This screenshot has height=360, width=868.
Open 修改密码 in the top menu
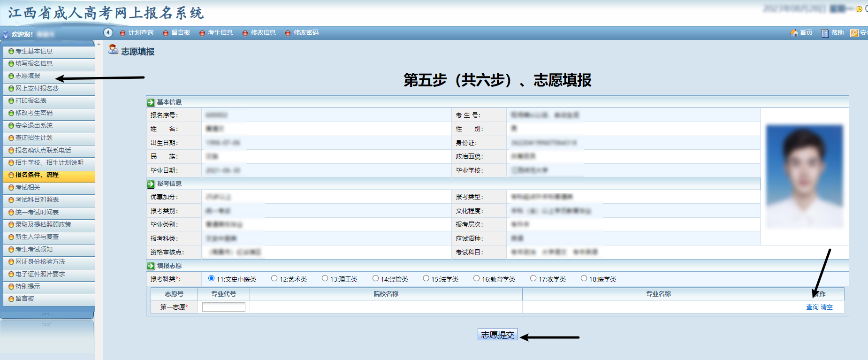(306, 32)
